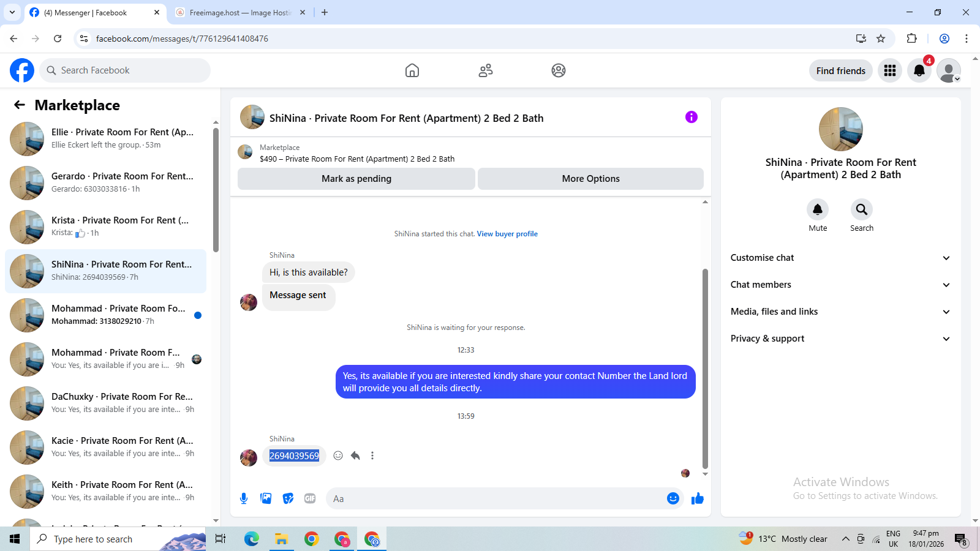Open the Groups icon in top navigation

pyautogui.click(x=559, y=70)
